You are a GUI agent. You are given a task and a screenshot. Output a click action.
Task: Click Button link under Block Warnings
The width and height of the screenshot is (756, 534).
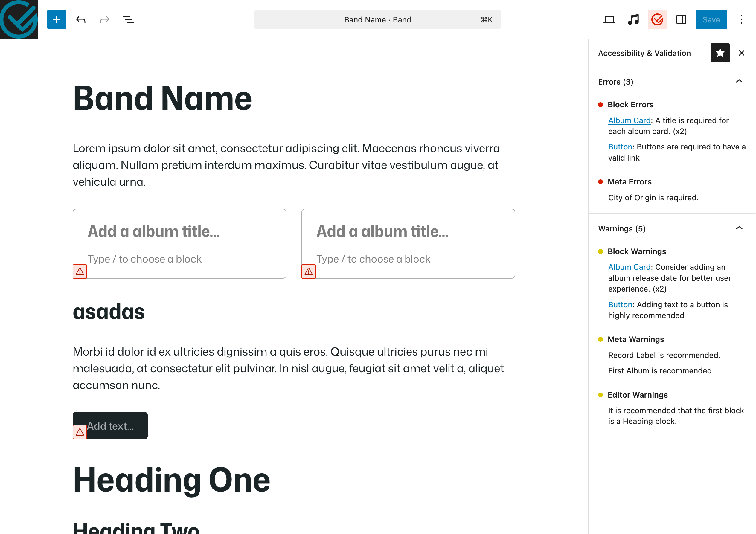tap(620, 305)
